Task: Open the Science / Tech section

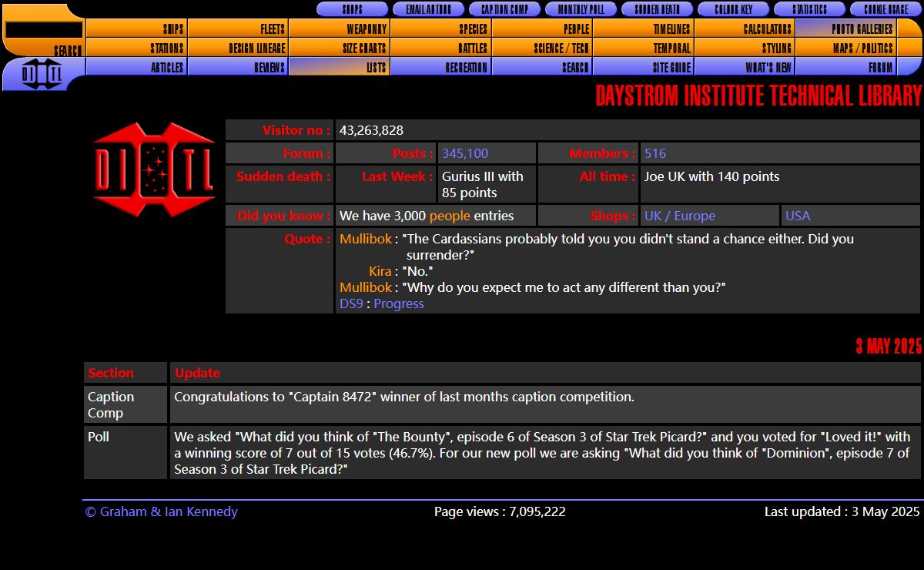Action: click(542, 48)
